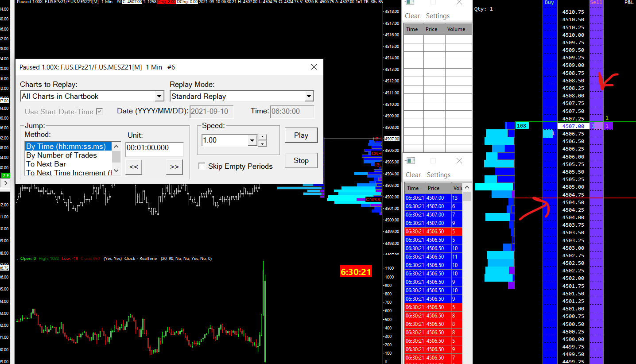Maximize the populated time-and-sales window
This screenshot has height=364, width=636.
[433, 161]
